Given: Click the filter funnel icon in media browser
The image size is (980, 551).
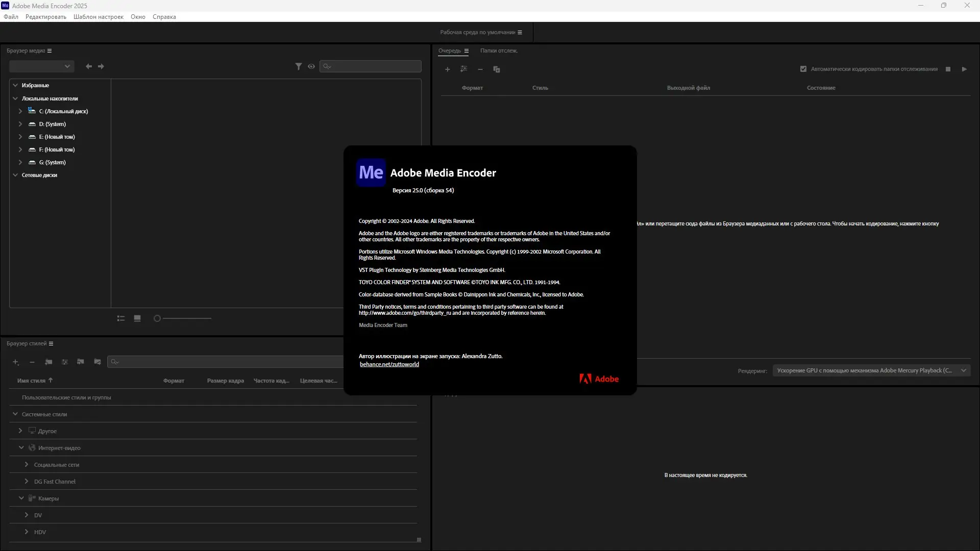Looking at the screenshot, I should pos(299,66).
